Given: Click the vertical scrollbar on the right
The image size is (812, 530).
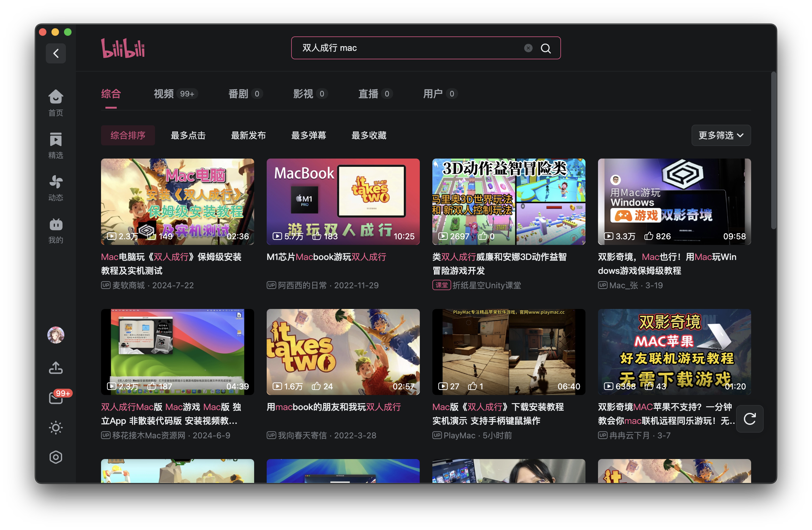Looking at the screenshot, I should coord(773,150).
